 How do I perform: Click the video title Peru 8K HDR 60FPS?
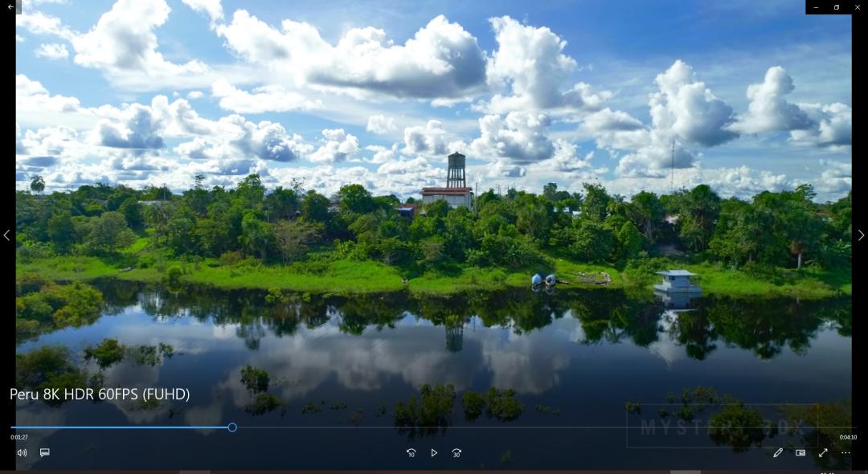pyautogui.click(x=100, y=394)
